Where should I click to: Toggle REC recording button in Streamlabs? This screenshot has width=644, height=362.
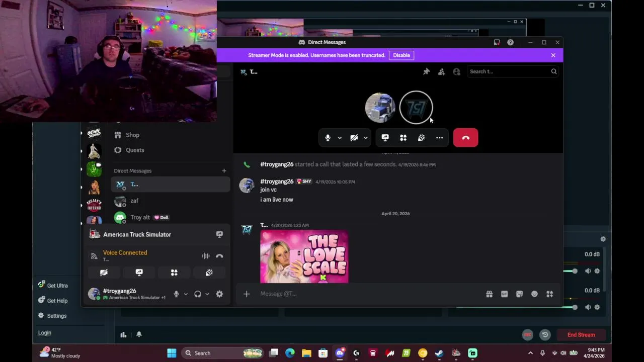click(527, 335)
